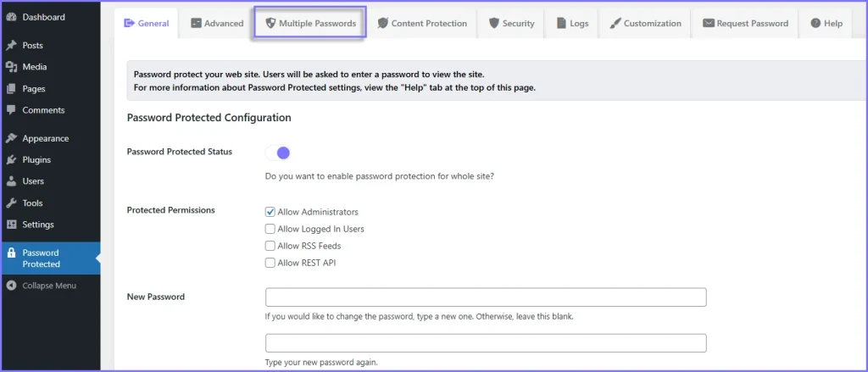Click the Comments bubble icon
Screen dimensions: 868x372
11,110
